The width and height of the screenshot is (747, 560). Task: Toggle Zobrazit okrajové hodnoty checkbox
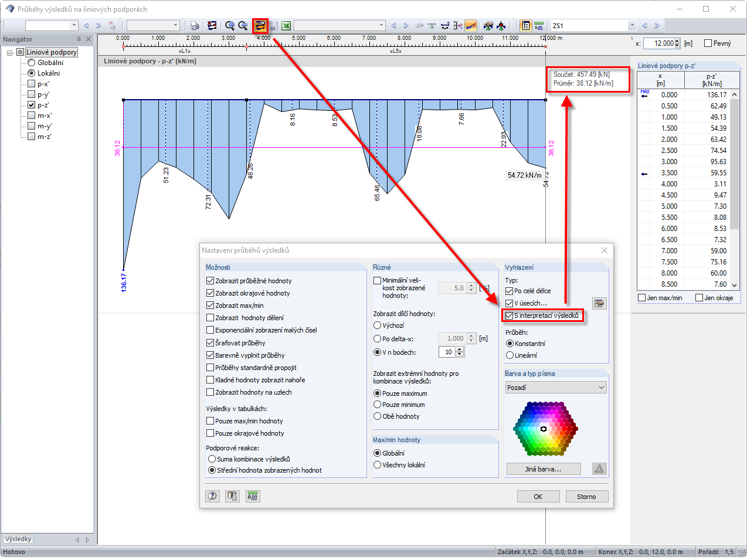[210, 293]
